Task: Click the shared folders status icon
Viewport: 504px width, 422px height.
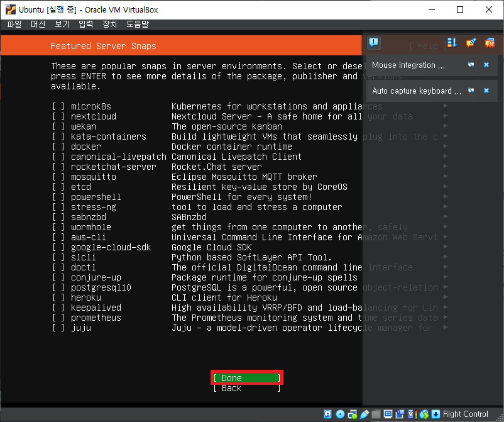Action: [376, 414]
